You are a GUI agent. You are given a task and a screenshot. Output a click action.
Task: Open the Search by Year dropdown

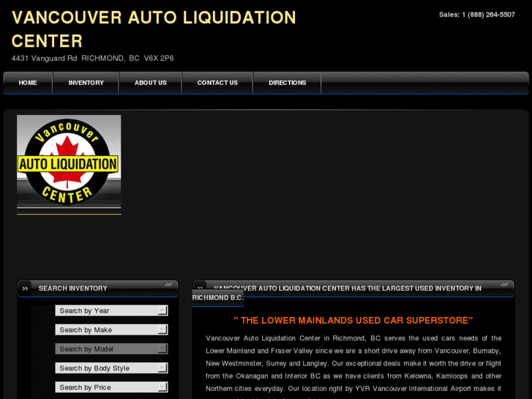point(112,310)
